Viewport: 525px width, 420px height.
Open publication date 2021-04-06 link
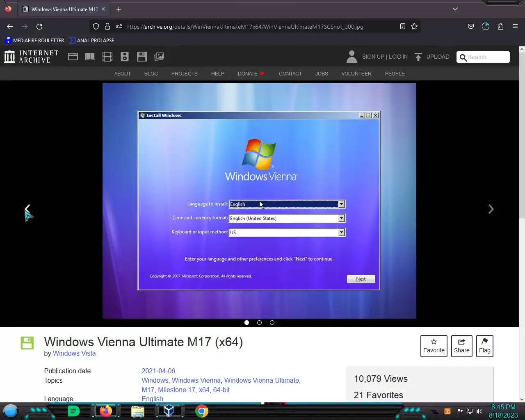[x=158, y=371]
